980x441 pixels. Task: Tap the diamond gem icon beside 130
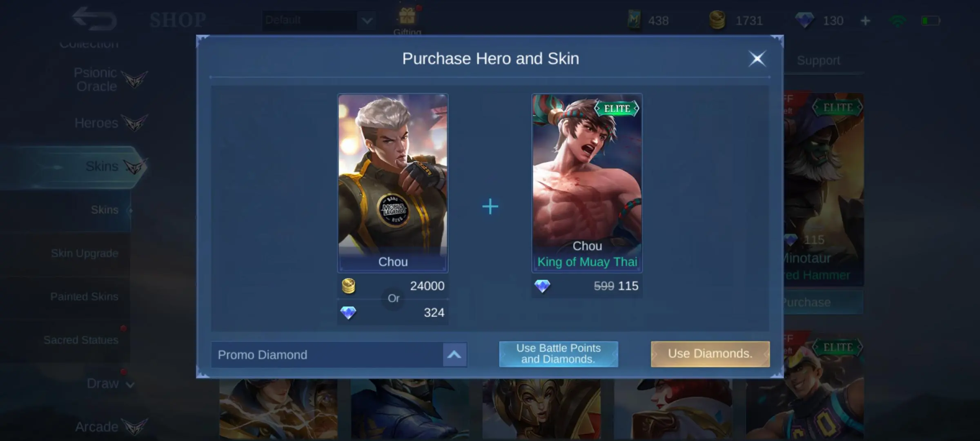click(x=804, y=20)
